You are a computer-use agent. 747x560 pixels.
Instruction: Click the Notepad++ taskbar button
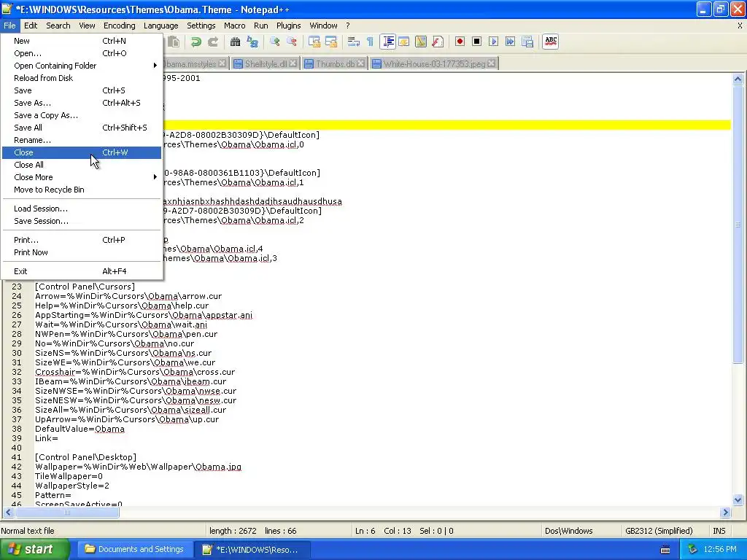click(x=252, y=550)
